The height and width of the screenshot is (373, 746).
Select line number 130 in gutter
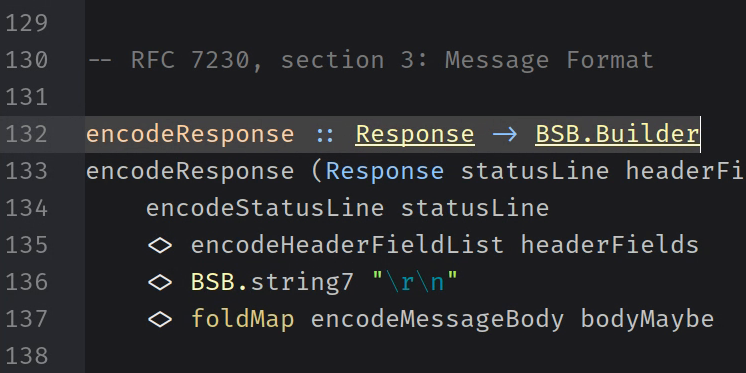tap(27, 60)
